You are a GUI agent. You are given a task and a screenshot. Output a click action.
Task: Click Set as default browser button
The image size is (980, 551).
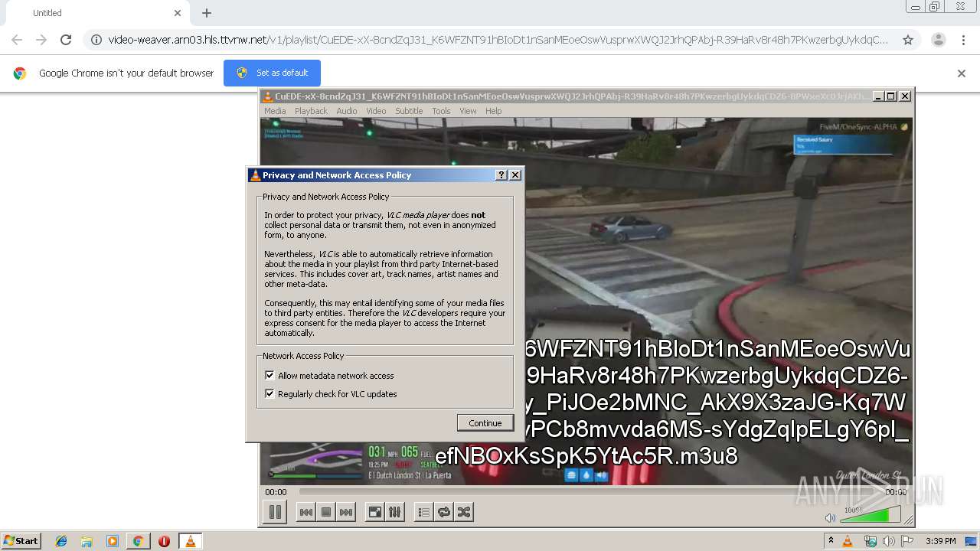click(272, 73)
